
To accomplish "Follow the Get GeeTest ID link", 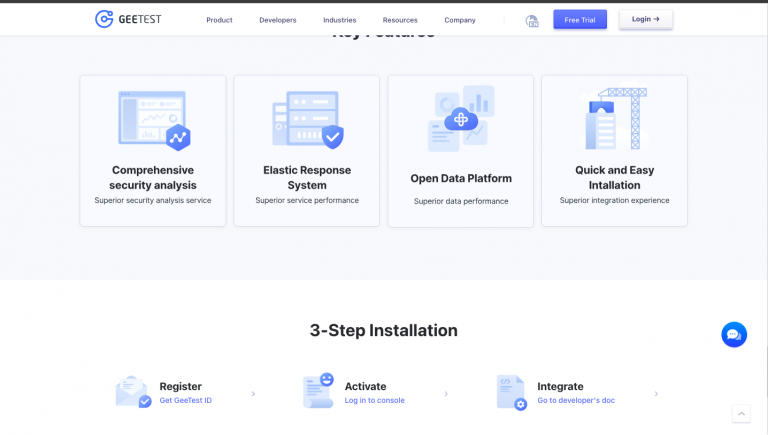I will point(185,400).
